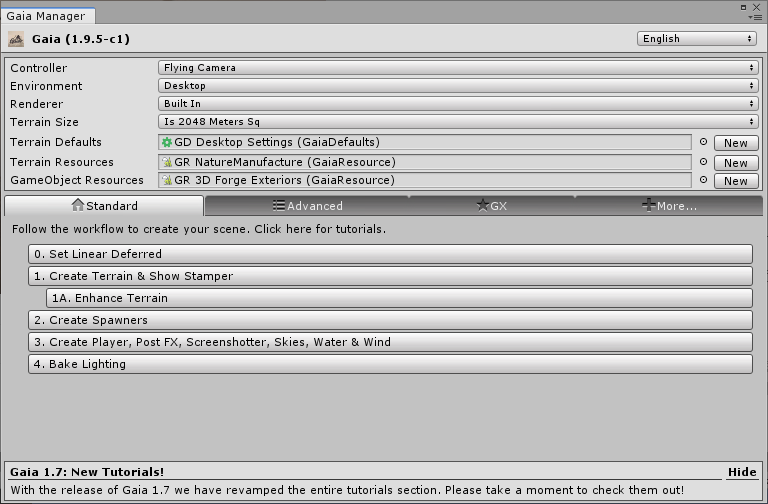Click New next to GameObject Resources
This screenshot has height=504, width=768.
736,181
